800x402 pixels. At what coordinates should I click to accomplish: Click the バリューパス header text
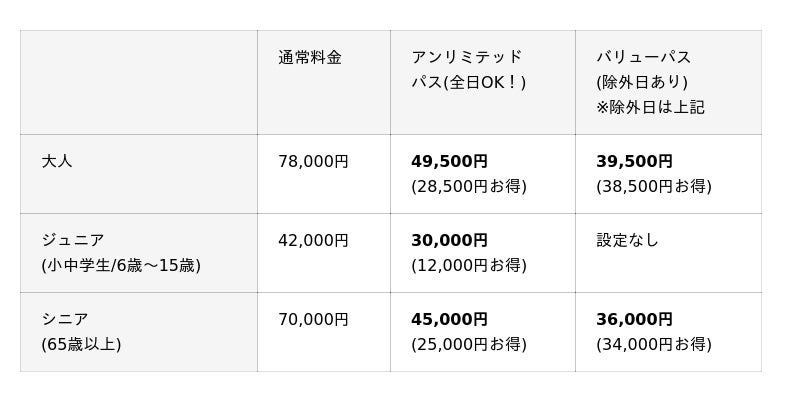[x=643, y=58]
